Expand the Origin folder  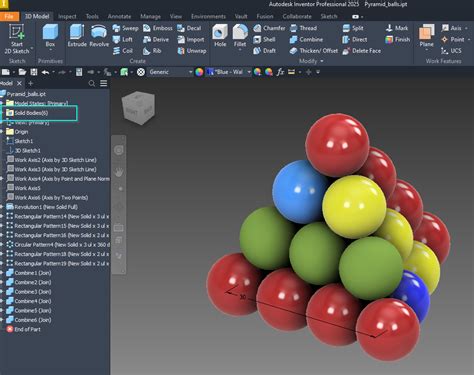tap(2, 132)
